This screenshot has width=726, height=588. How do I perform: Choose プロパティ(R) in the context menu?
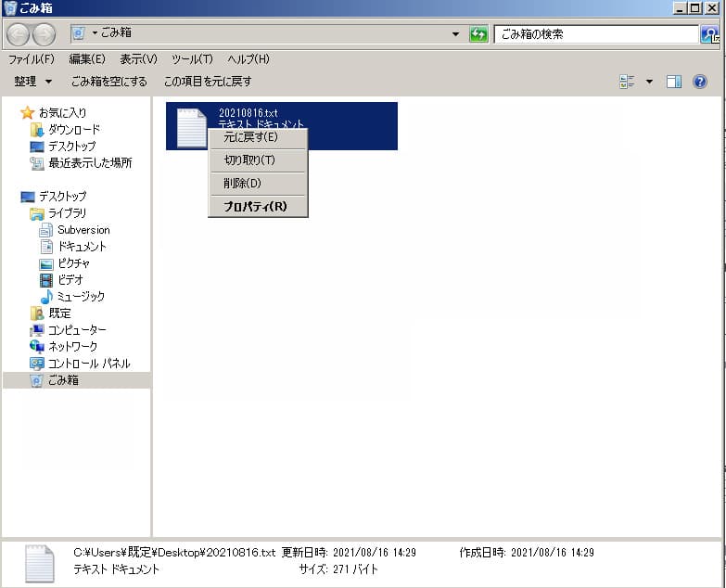click(x=255, y=207)
